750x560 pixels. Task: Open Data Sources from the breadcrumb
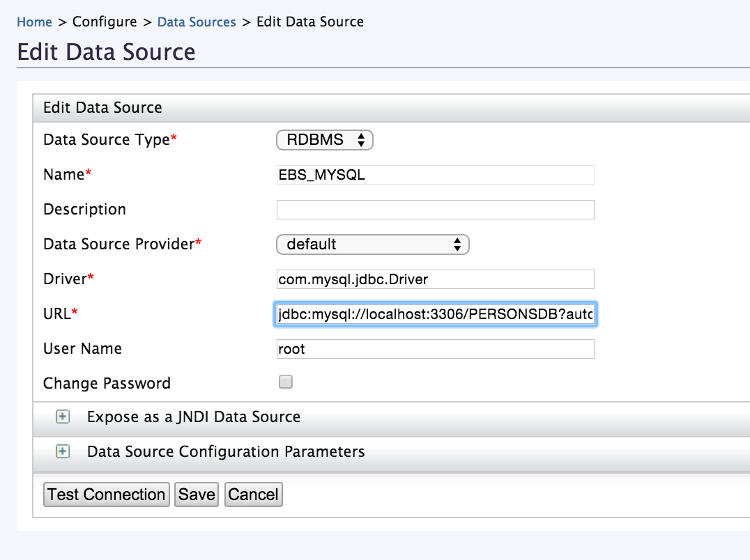tap(197, 22)
